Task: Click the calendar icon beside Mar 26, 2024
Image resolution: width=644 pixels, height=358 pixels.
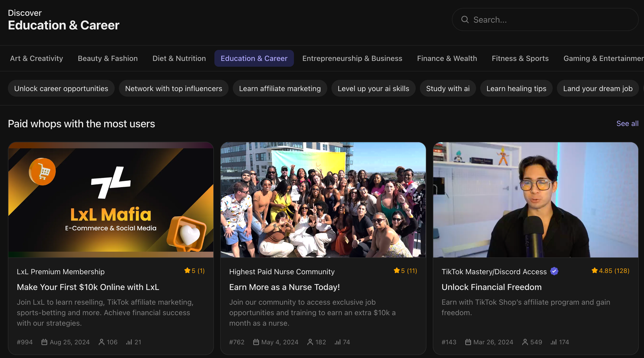Action: coord(468,342)
